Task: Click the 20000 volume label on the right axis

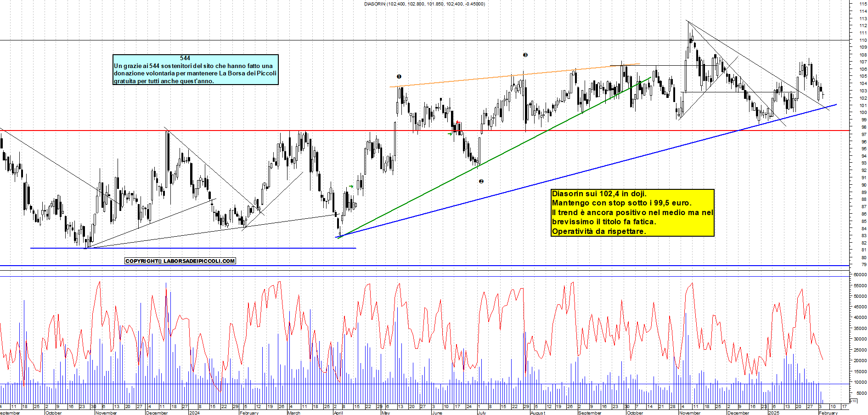Action: (860, 361)
